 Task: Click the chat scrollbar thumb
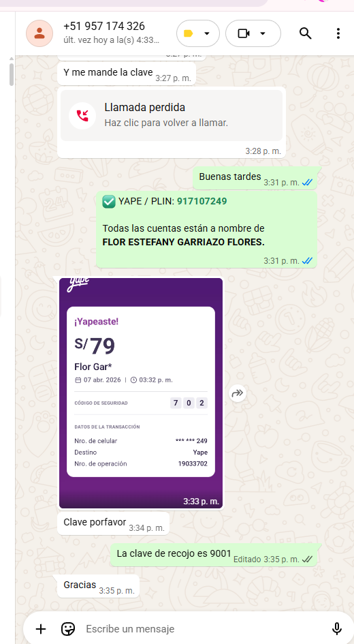coord(12,73)
